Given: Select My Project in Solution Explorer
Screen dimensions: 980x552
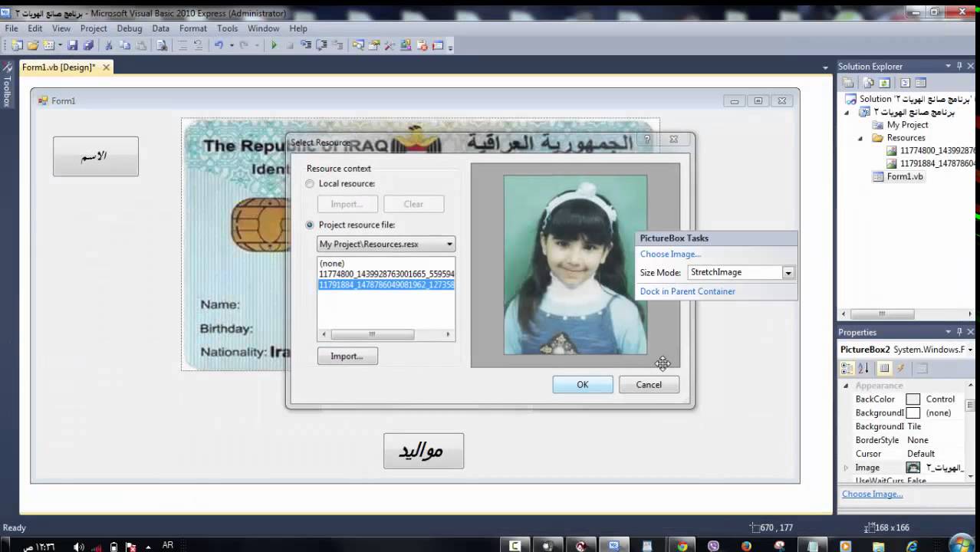Looking at the screenshot, I should 907,125.
